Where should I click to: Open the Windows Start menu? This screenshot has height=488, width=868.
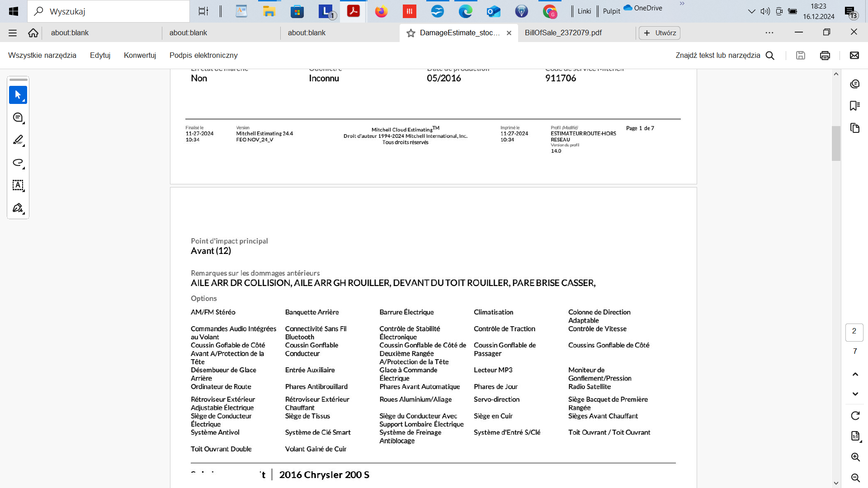[x=14, y=11]
